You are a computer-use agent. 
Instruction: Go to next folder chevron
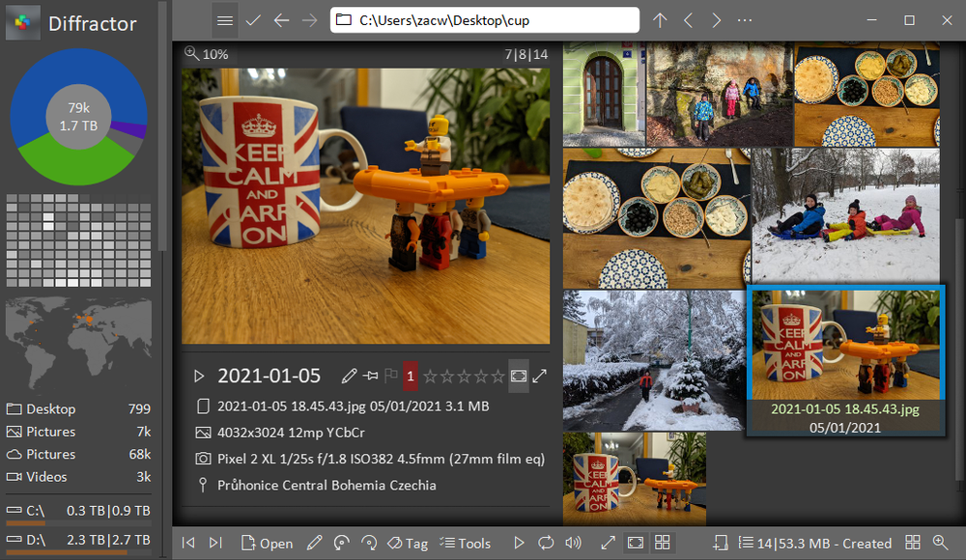[x=717, y=21]
